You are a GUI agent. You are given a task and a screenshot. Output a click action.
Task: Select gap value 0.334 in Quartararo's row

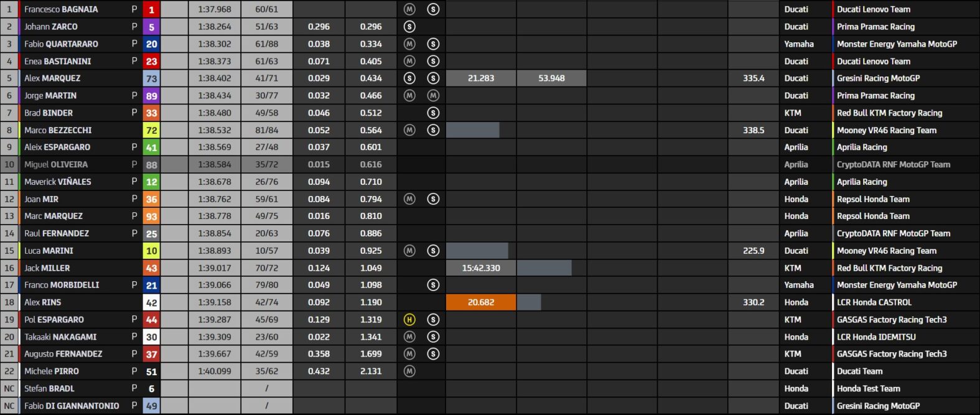click(371, 44)
